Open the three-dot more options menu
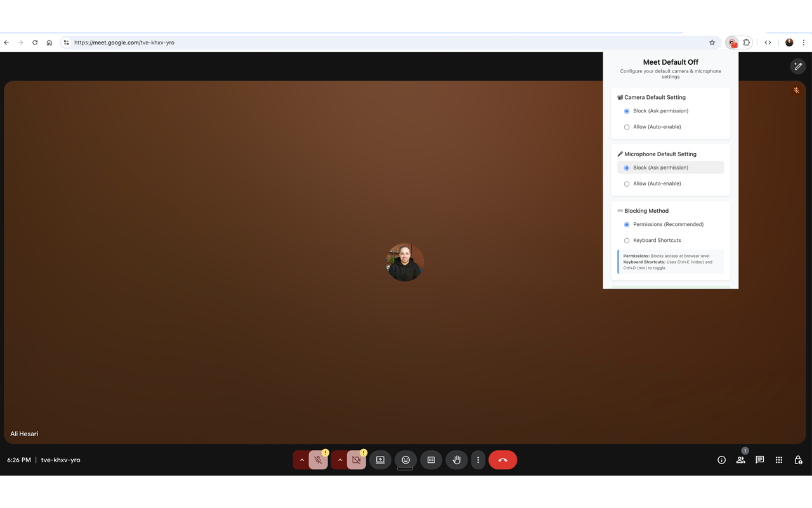This screenshot has width=812, height=508. [x=478, y=460]
